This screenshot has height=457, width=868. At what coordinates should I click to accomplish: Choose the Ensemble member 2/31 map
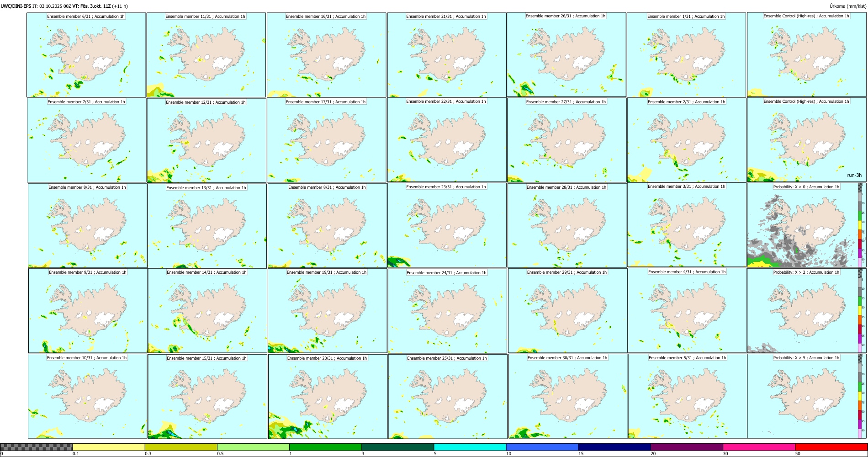pyautogui.click(x=687, y=140)
